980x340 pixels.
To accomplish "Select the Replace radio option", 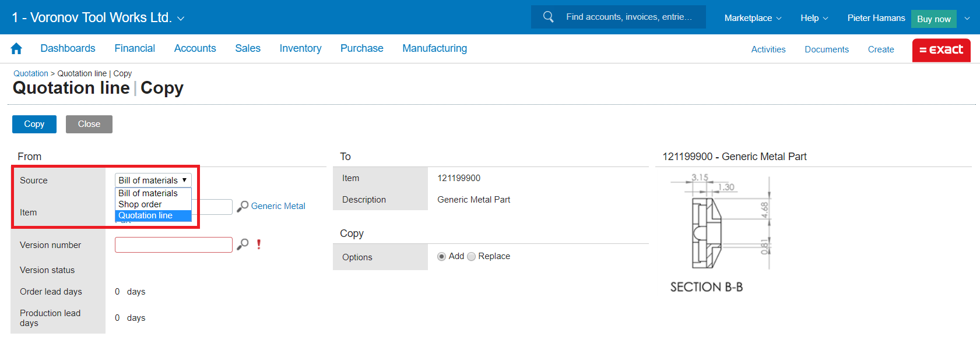I will point(472,257).
